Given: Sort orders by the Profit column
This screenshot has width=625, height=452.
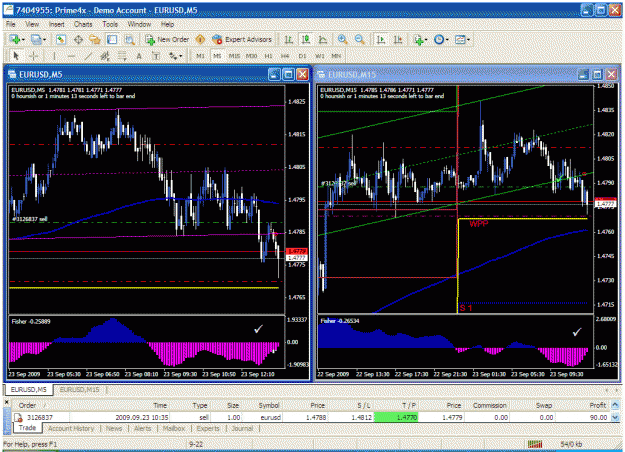Looking at the screenshot, I should pyautogui.click(x=597, y=405).
